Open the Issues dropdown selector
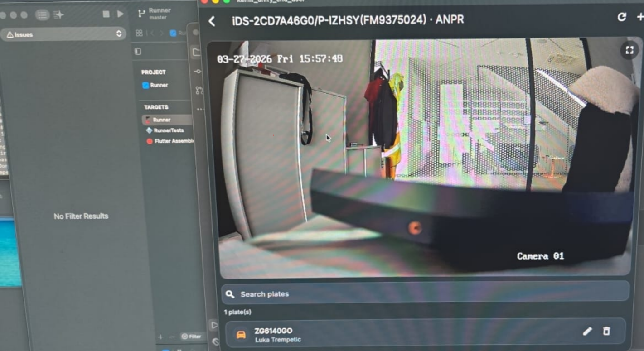 pyautogui.click(x=63, y=34)
